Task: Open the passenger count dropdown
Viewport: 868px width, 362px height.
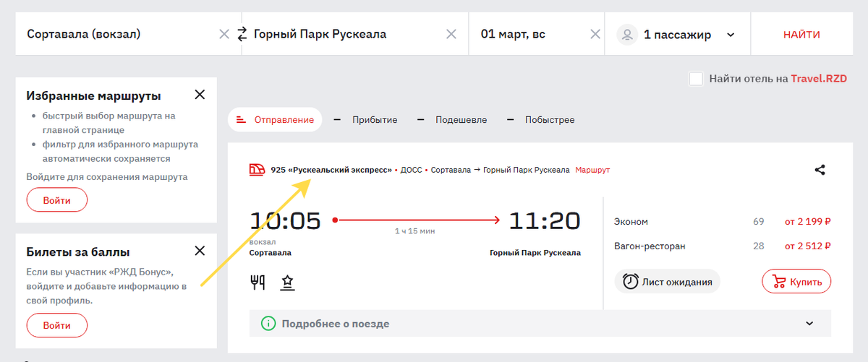Action: (x=731, y=35)
